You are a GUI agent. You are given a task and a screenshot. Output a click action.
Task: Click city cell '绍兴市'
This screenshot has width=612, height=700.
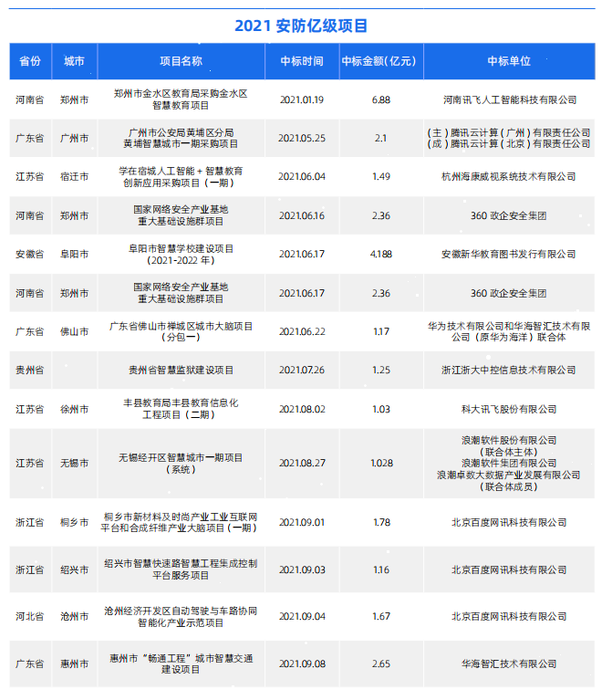click(x=75, y=570)
